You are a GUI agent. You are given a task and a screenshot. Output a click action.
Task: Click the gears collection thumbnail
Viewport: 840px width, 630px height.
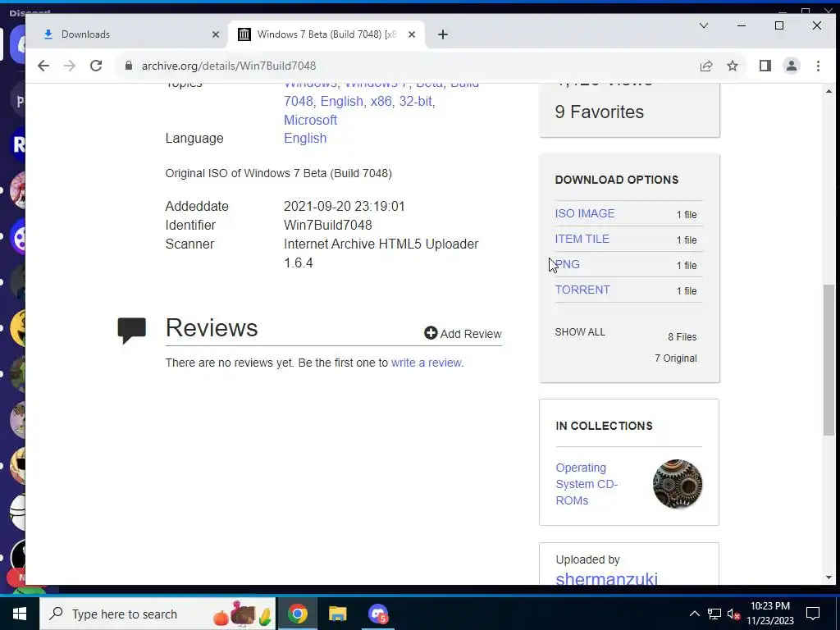pyautogui.click(x=677, y=484)
